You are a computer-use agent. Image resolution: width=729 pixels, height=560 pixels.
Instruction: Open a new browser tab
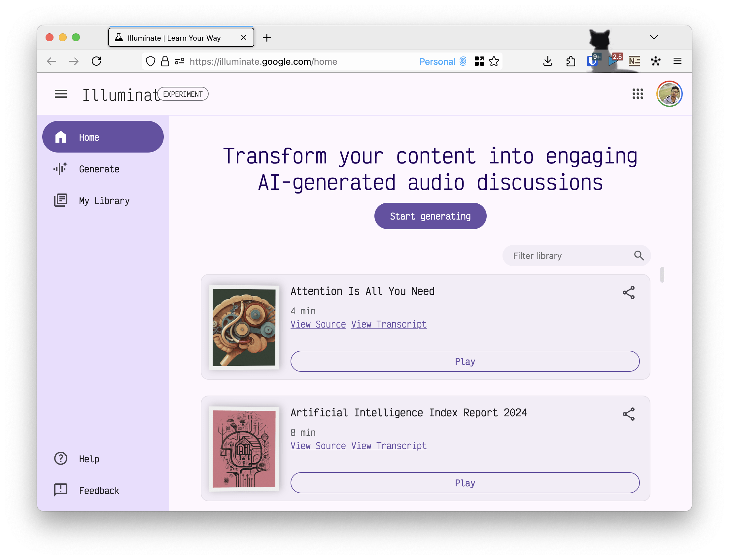point(267,38)
